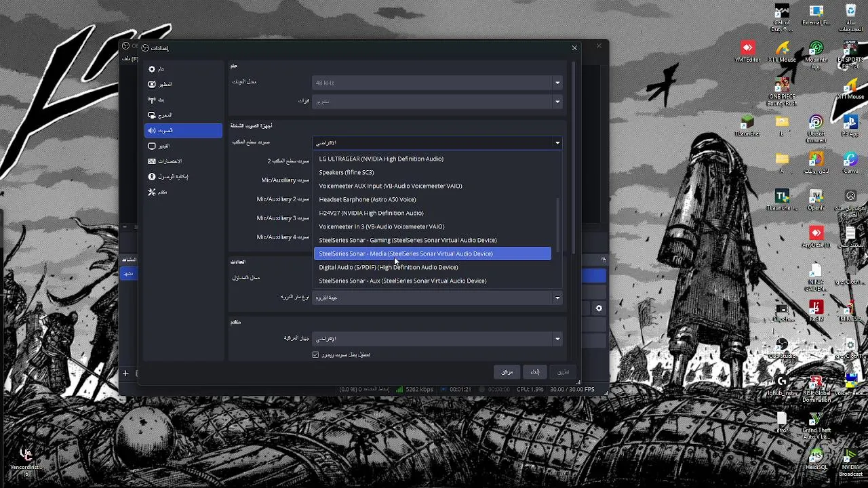This screenshot has height=488, width=868.
Task: Open the OpenIV desktop shortcut
Action: (x=816, y=201)
